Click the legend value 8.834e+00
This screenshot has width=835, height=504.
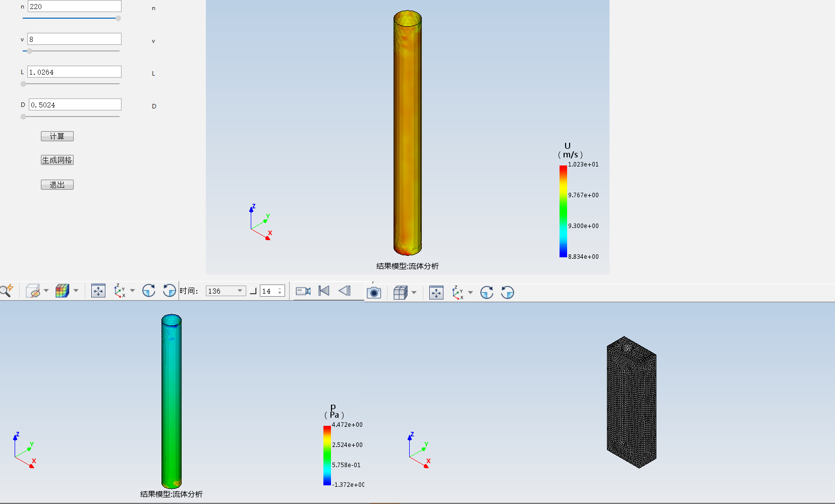tap(583, 257)
